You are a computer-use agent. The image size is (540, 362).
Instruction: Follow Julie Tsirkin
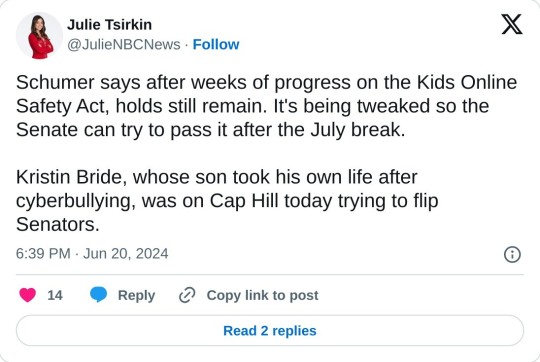pyautogui.click(x=216, y=44)
